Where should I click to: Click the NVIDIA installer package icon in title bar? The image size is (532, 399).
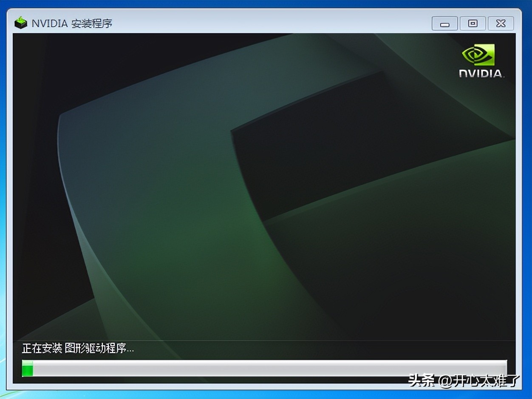[x=20, y=24]
